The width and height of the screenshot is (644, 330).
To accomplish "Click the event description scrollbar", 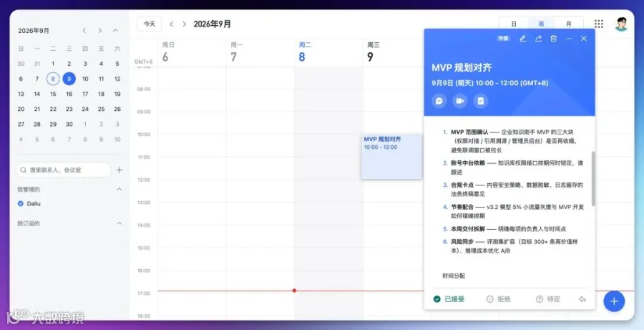I will click(593, 178).
